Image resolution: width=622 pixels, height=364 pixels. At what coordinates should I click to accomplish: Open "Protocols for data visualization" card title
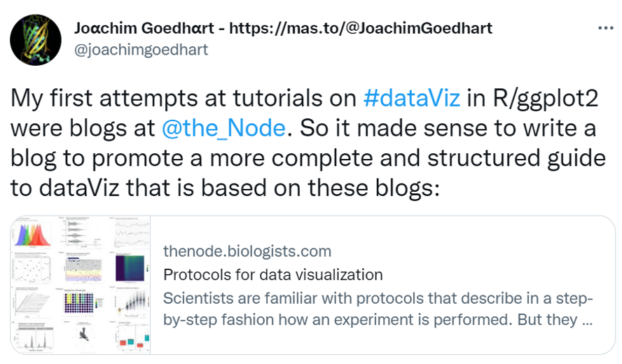[272, 274]
